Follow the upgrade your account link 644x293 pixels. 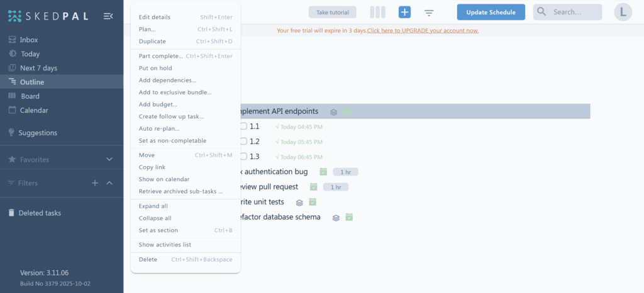(x=423, y=30)
